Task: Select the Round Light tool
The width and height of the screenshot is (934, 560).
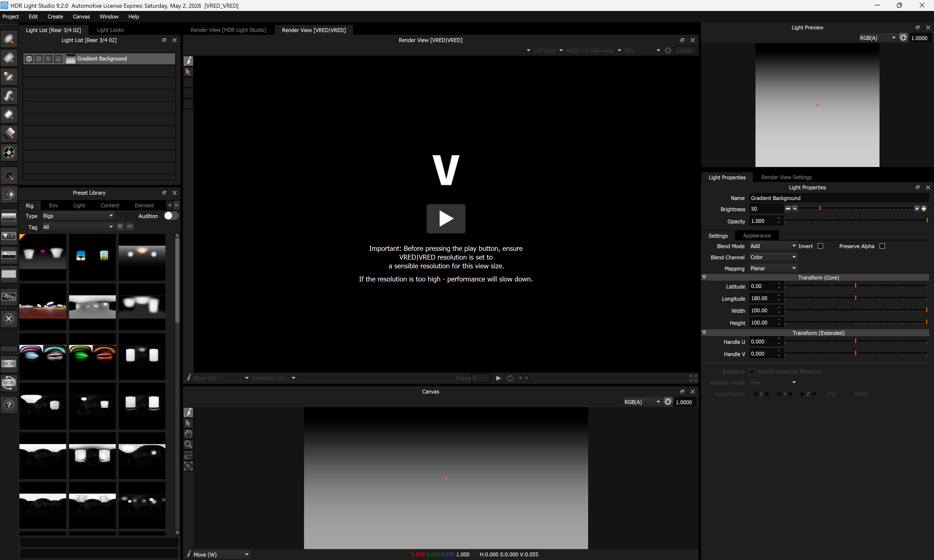Action: tap(9, 39)
